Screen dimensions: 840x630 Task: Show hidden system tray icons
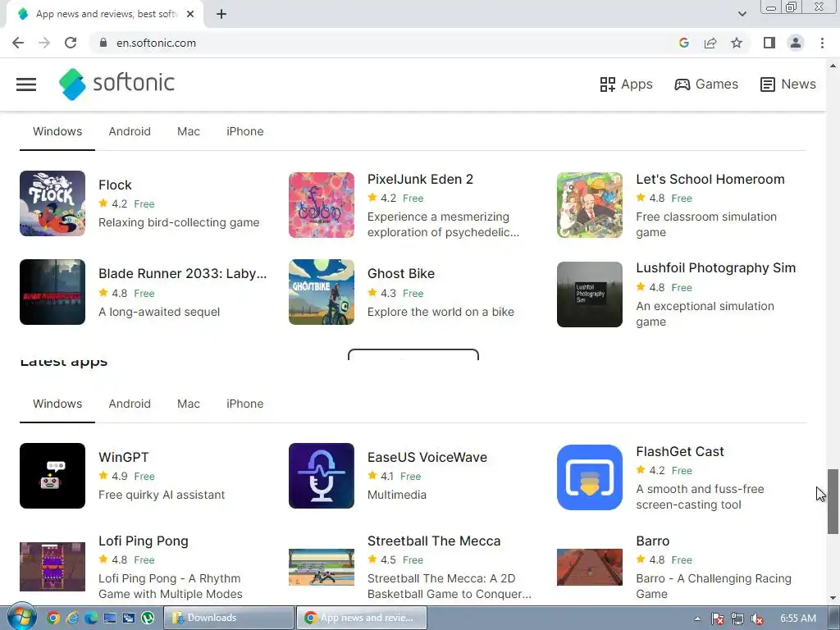(697, 619)
